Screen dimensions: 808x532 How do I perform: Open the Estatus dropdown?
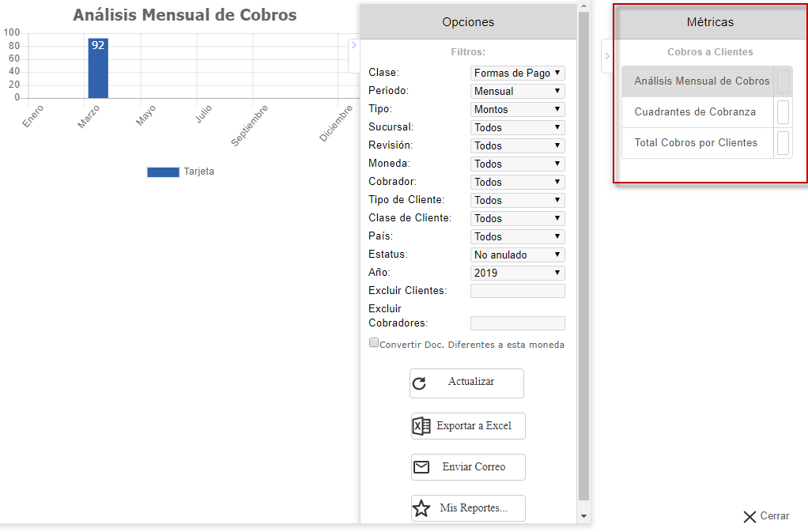(x=517, y=255)
